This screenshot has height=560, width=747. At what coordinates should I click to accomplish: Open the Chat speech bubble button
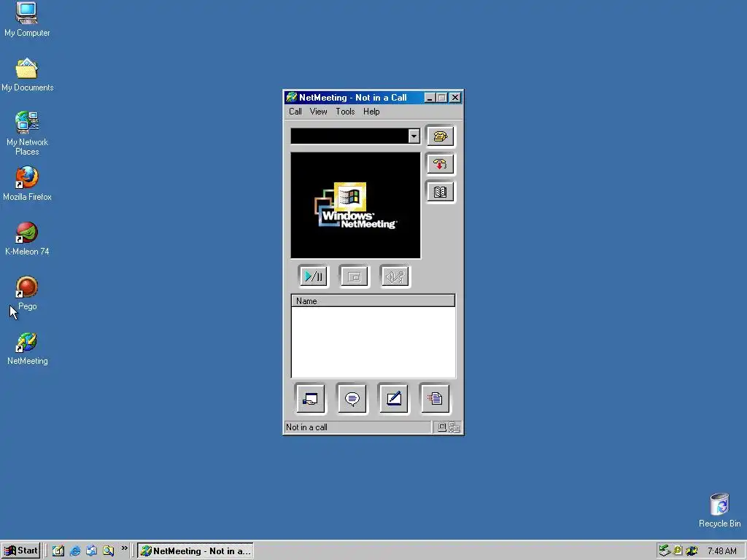click(x=352, y=399)
